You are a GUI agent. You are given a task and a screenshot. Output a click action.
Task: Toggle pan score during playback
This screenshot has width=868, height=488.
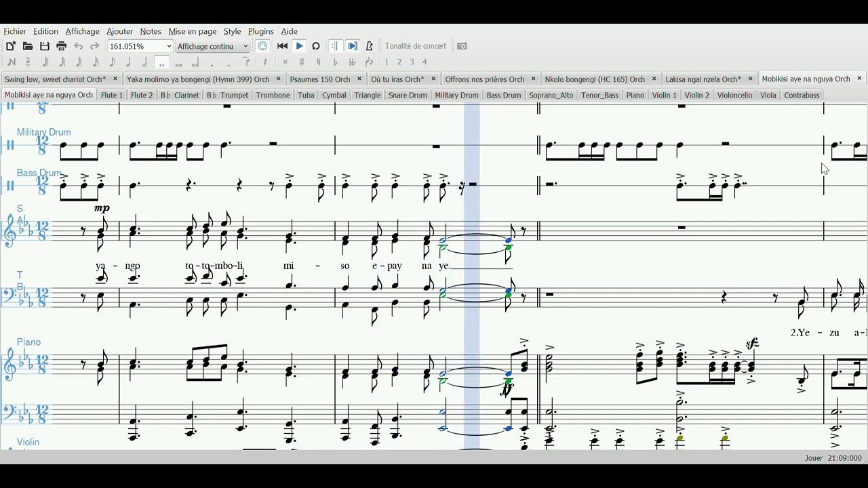pos(352,46)
